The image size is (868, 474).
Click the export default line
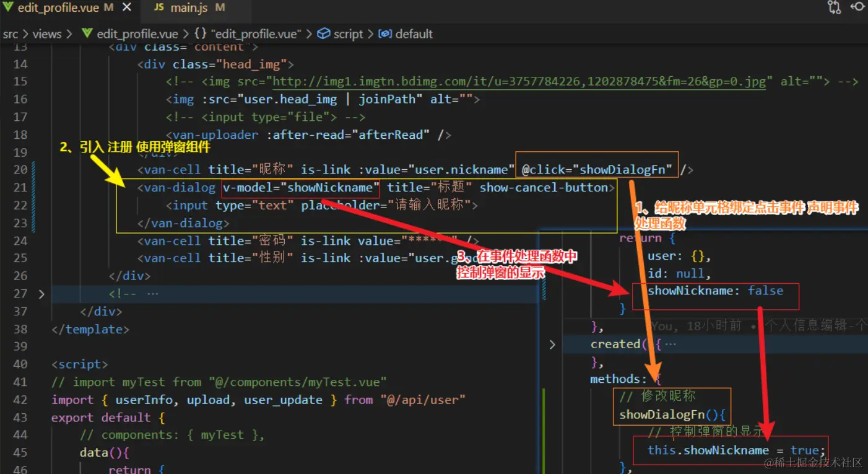(108, 418)
